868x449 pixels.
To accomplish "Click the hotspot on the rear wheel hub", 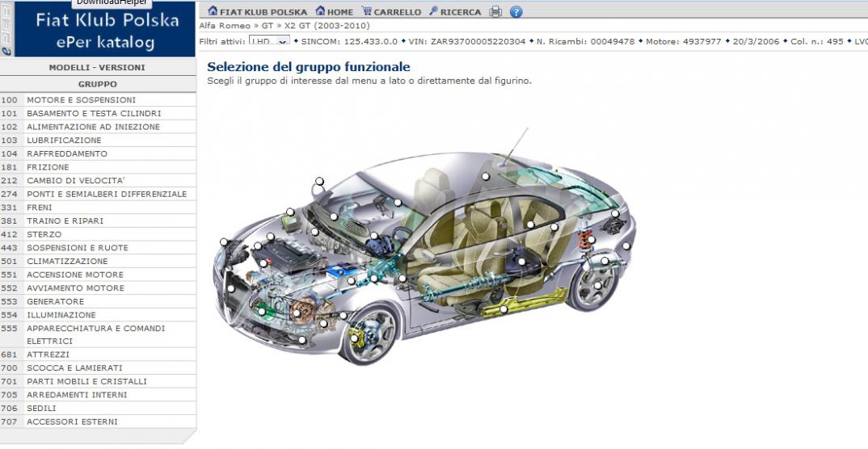I will (x=597, y=286).
